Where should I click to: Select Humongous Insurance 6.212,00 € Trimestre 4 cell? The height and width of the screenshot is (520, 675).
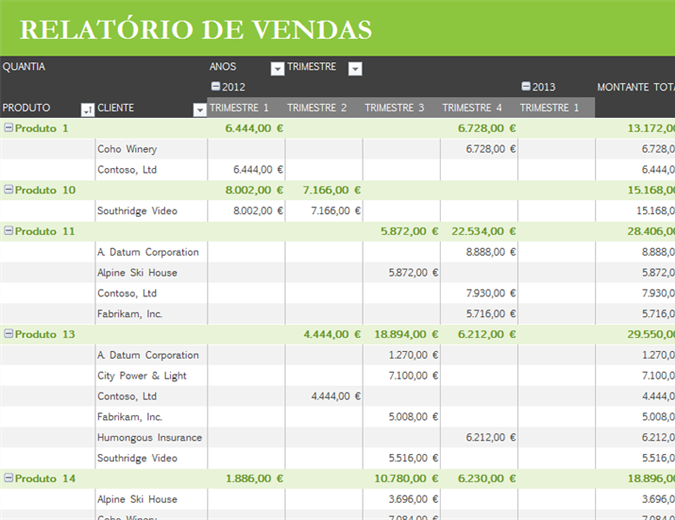[x=491, y=438]
